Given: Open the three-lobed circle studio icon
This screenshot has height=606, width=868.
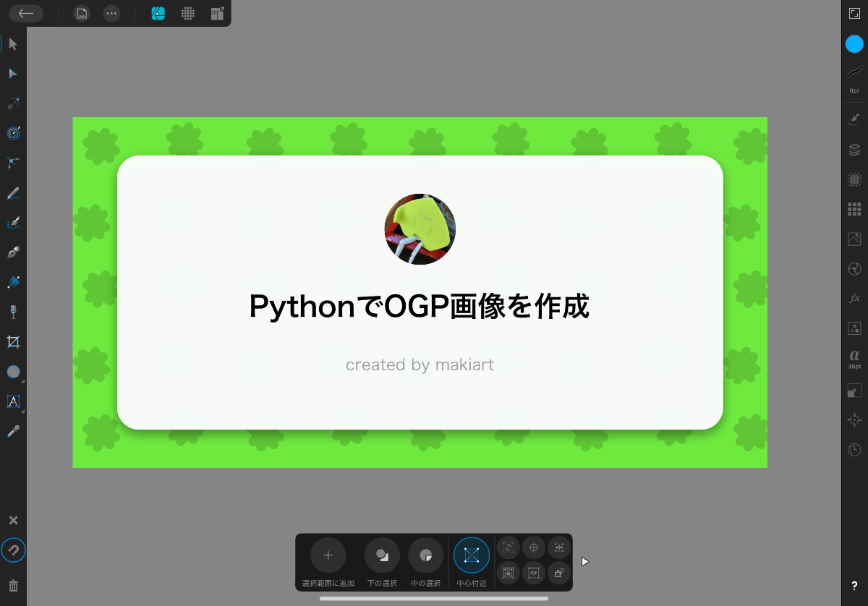Looking at the screenshot, I should pos(854,269).
